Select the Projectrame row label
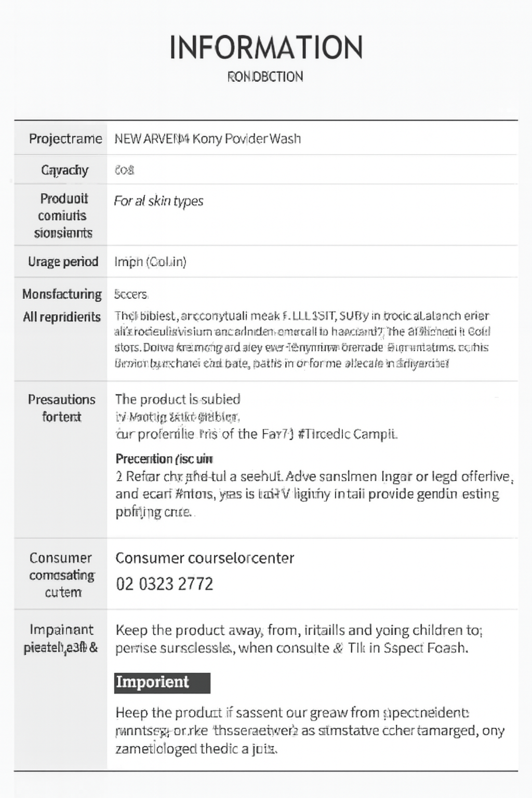532x798 pixels. click(65, 139)
